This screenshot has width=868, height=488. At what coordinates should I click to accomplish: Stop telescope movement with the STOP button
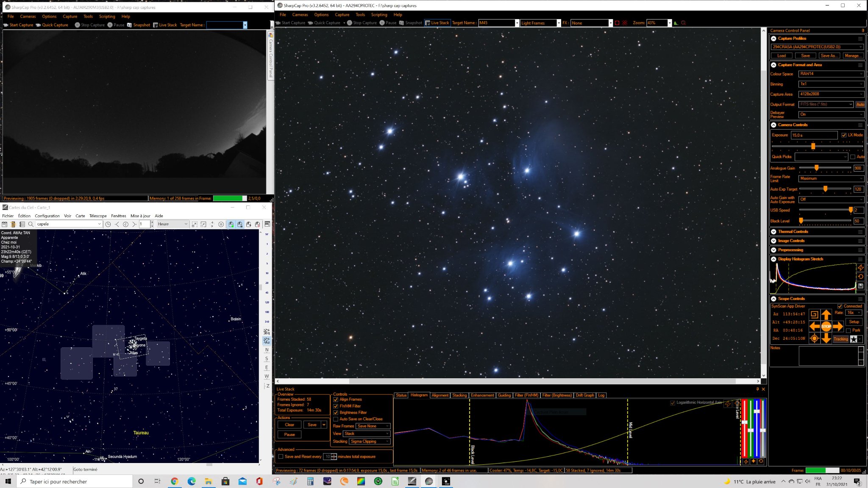pyautogui.click(x=826, y=326)
